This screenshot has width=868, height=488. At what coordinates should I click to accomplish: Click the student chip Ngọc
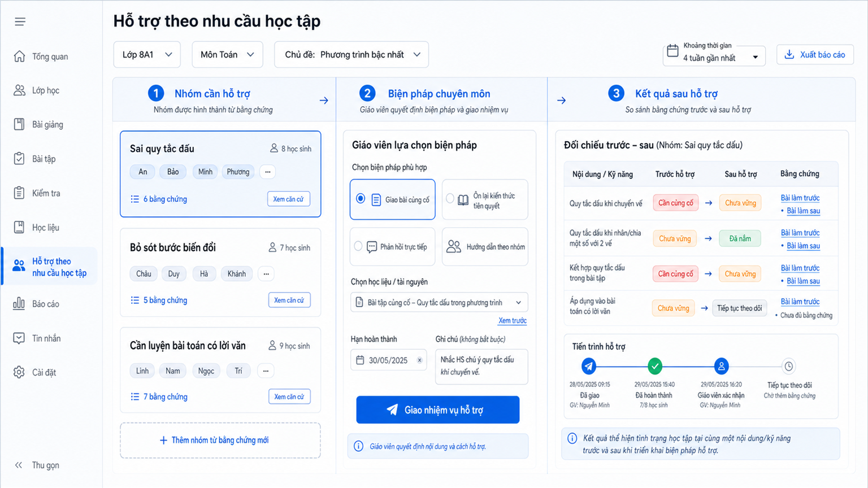[206, 371]
